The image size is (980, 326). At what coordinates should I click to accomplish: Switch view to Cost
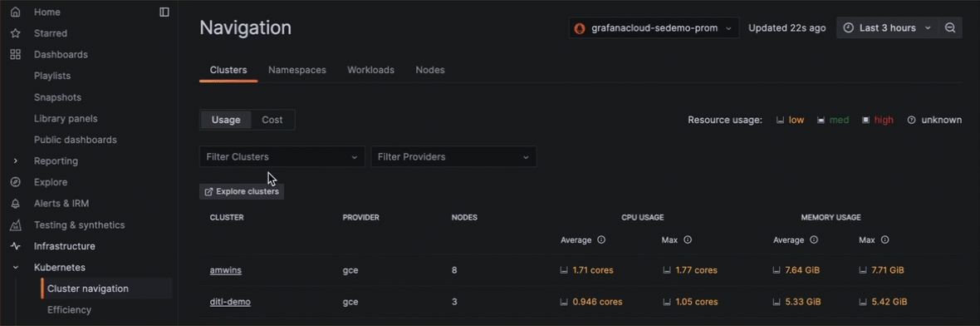[272, 120]
